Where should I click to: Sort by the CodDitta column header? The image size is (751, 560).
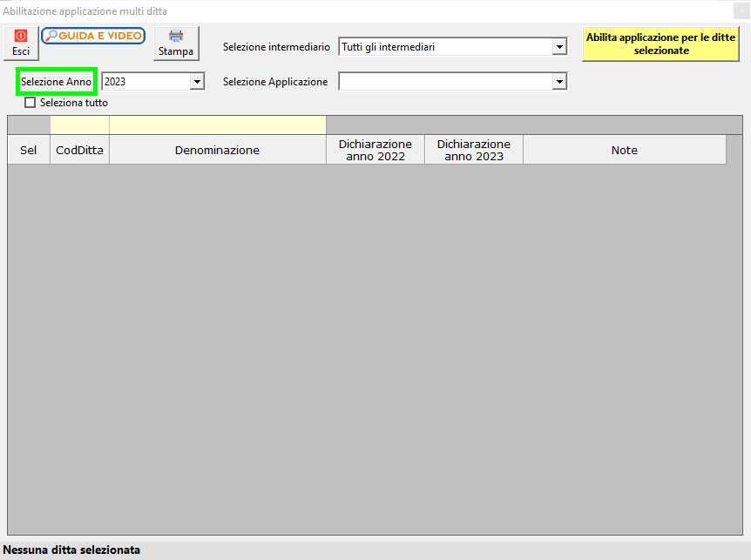[x=79, y=150]
